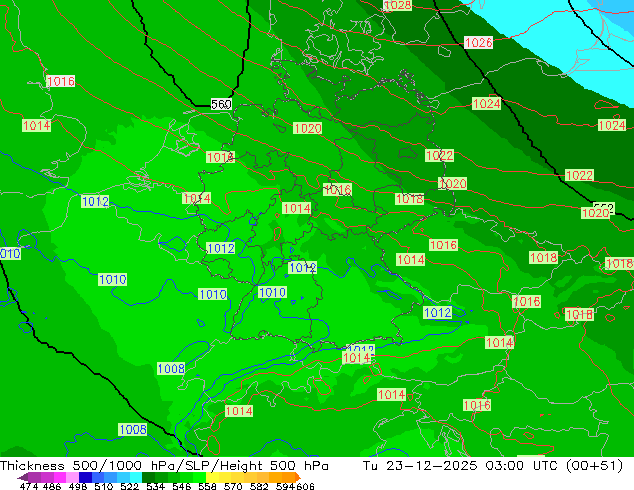Click the purple arrow at the legend's left end
This screenshot has width=634, height=490.
point(22,477)
